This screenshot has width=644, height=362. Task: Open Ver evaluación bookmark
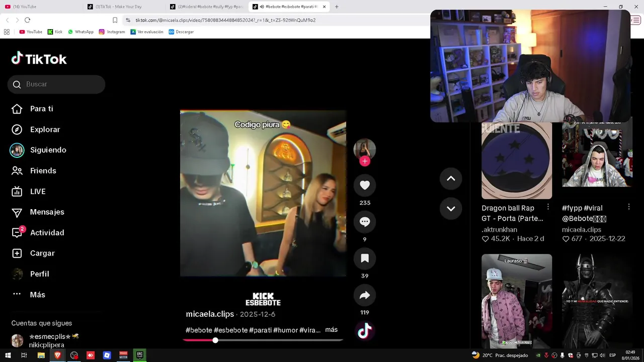tap(147, 32)
